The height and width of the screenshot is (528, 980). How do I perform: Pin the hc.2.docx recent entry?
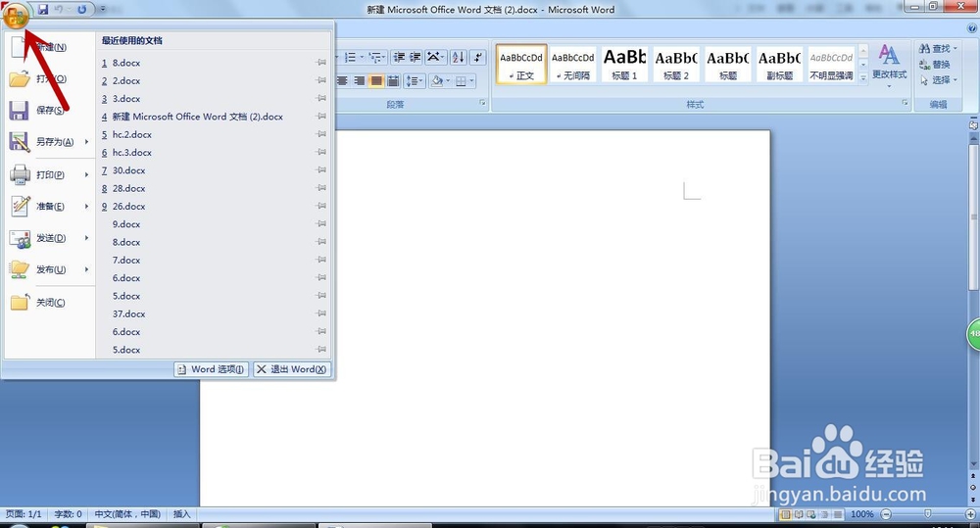click(321, 134)
